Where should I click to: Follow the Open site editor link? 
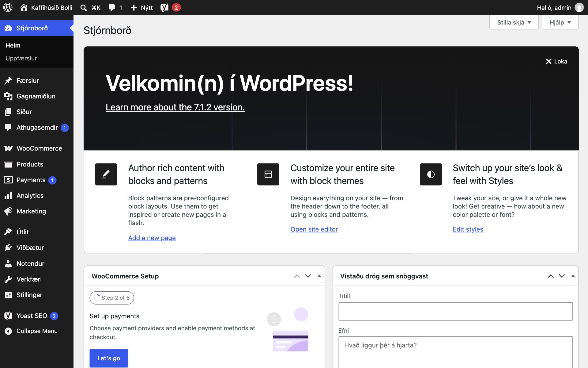click(314, 229)
